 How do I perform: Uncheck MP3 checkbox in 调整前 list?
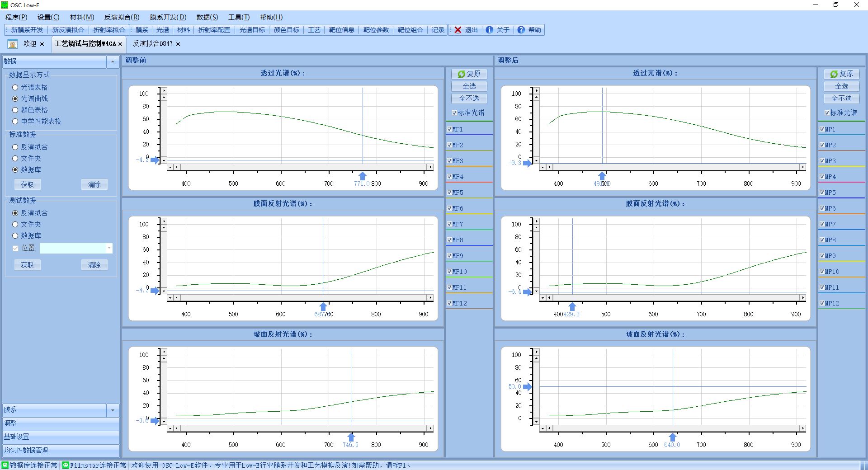(449, 161)
